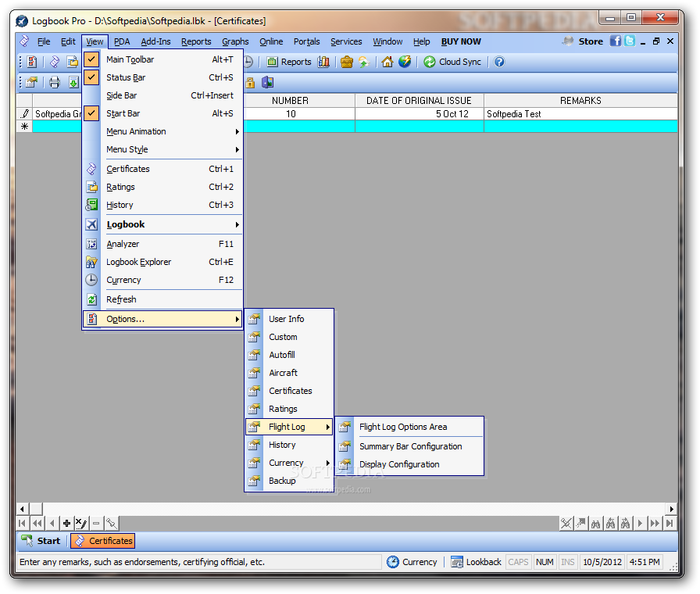Toggle the Start Bar checkmark
This screenshot has height=594, width=700.
[x=91, y=113]
